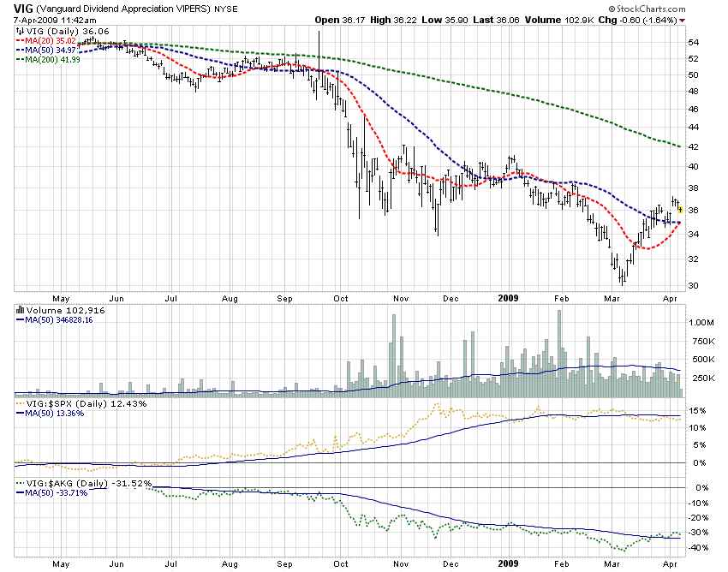Click the yellow dotted VIG:$SPX legend marker
Screen dimensions: 728x572
click(x=19, y=402)
